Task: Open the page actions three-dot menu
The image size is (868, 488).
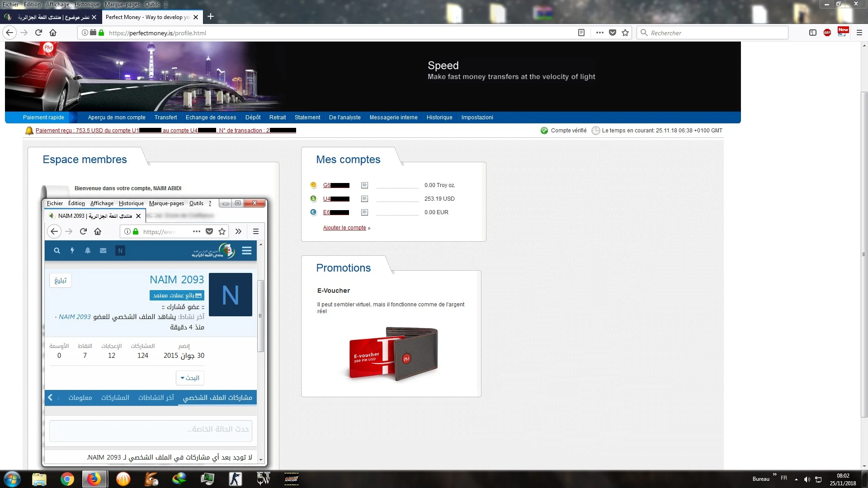Action: 599,33
